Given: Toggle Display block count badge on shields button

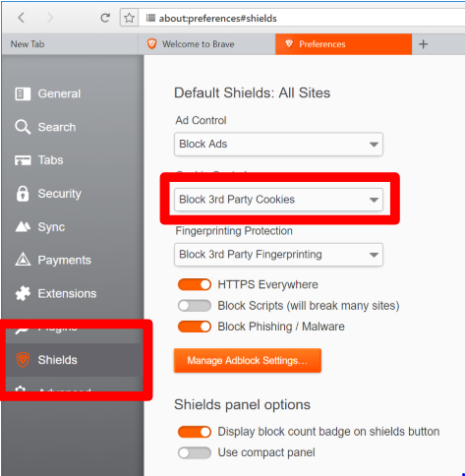Looking at the screenshot, I should coord(195,432).
